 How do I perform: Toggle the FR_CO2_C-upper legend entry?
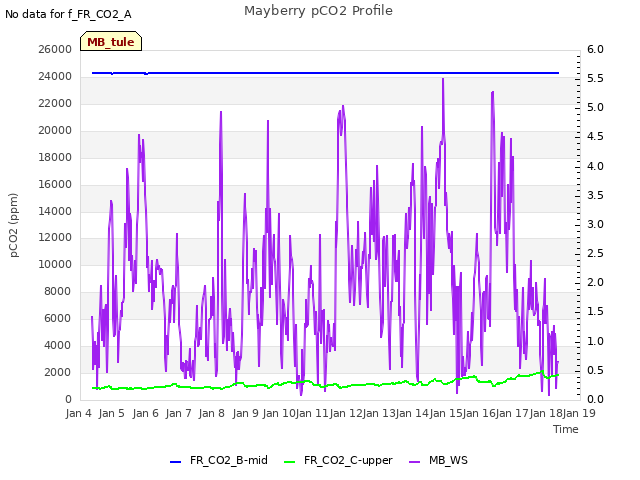(x=338, y=460)
